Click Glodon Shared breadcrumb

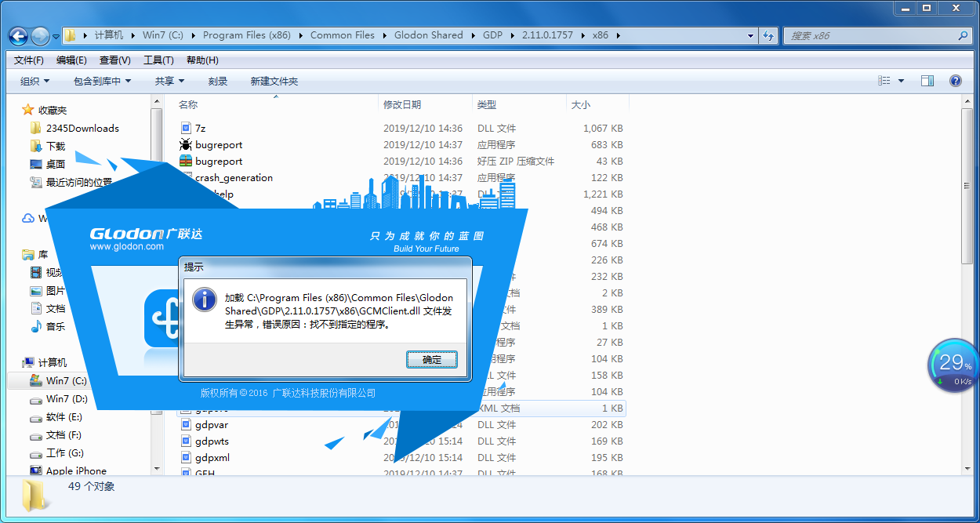(x=428, y=35)
